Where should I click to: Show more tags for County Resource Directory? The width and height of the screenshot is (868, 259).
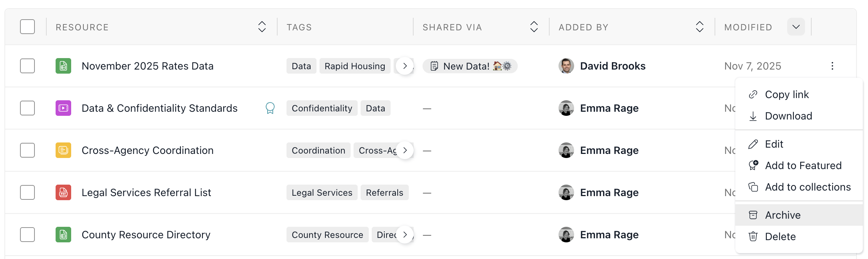click(x=405, y=235)
